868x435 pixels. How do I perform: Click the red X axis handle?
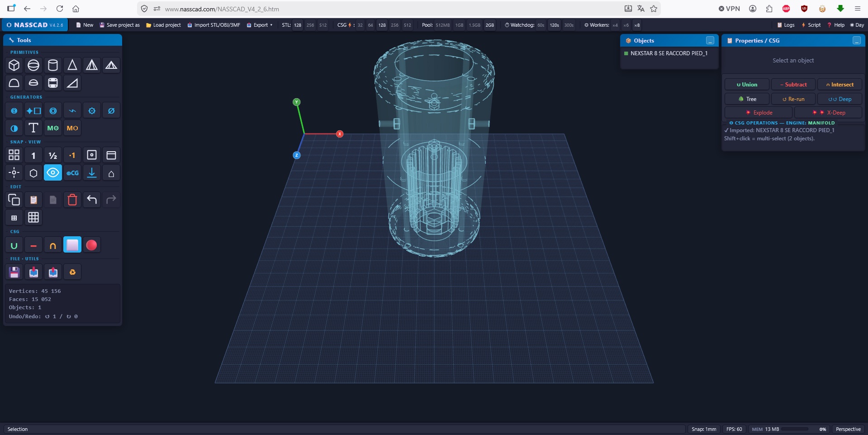[x=340, y=134]
